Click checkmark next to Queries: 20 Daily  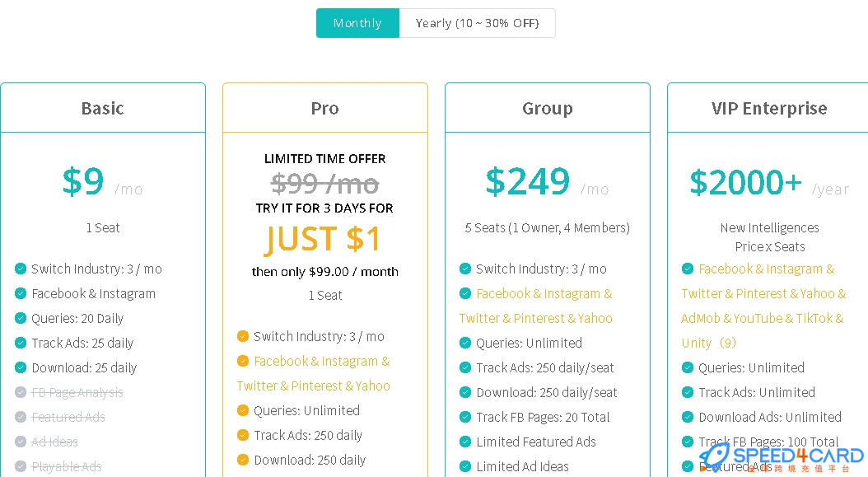(x=21, y=318)
